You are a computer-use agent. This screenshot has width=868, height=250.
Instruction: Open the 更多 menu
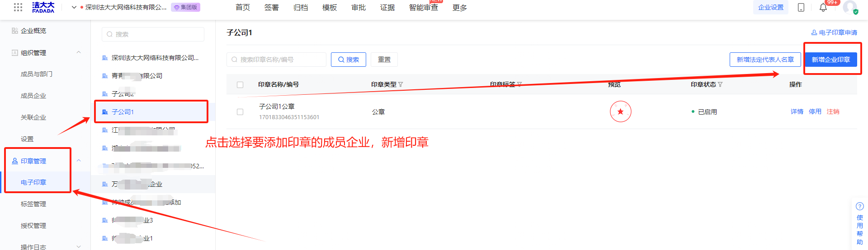(460, 8)
